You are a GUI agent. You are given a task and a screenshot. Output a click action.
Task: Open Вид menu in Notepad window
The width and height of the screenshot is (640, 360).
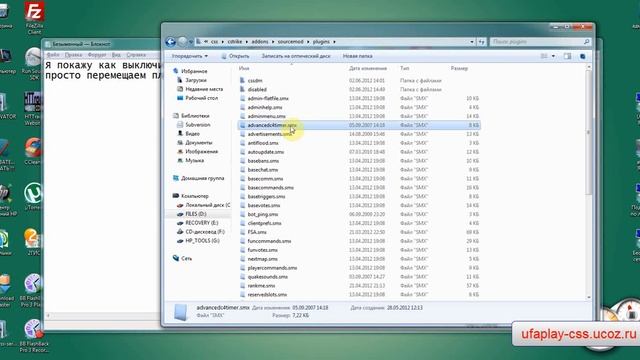tap(116, 55)
